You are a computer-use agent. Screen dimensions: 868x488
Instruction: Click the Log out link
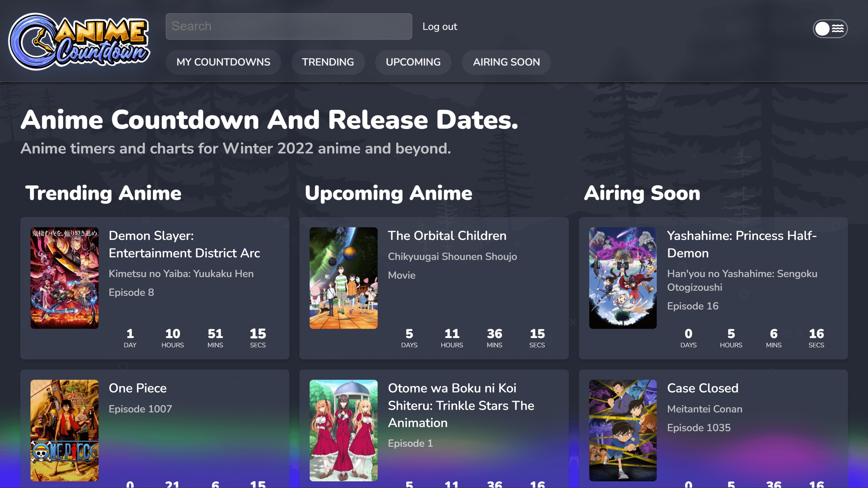439,27
